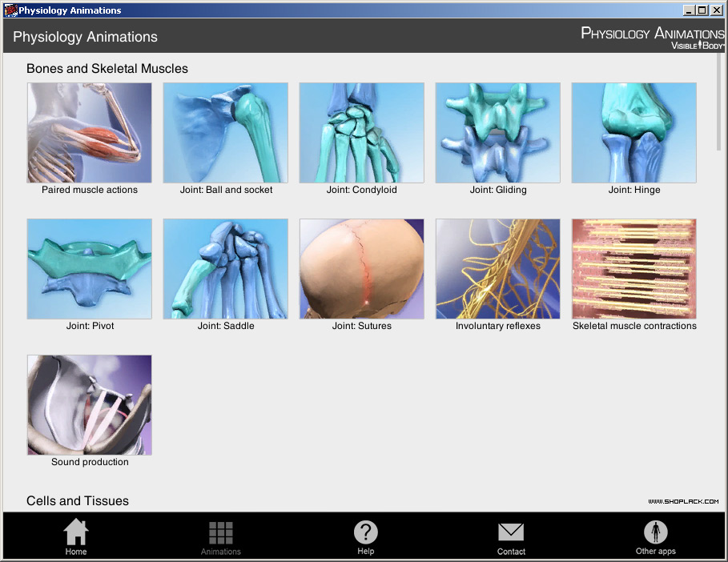Click the 'Joint: Saddle' caption
Viewport: 728px width, 562px height.
tap(226, 326)
